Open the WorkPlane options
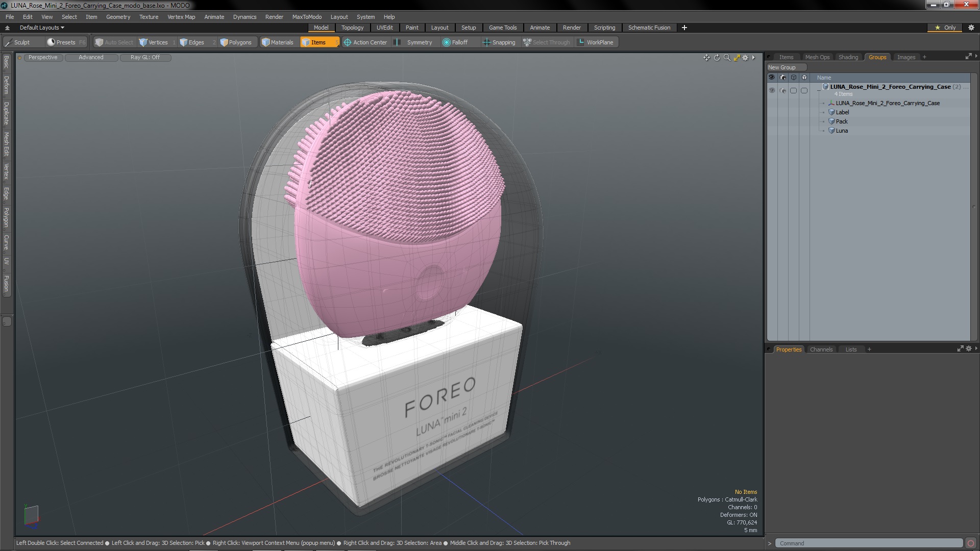The width and height of the screenshot is (980, 551). point(596,42)
